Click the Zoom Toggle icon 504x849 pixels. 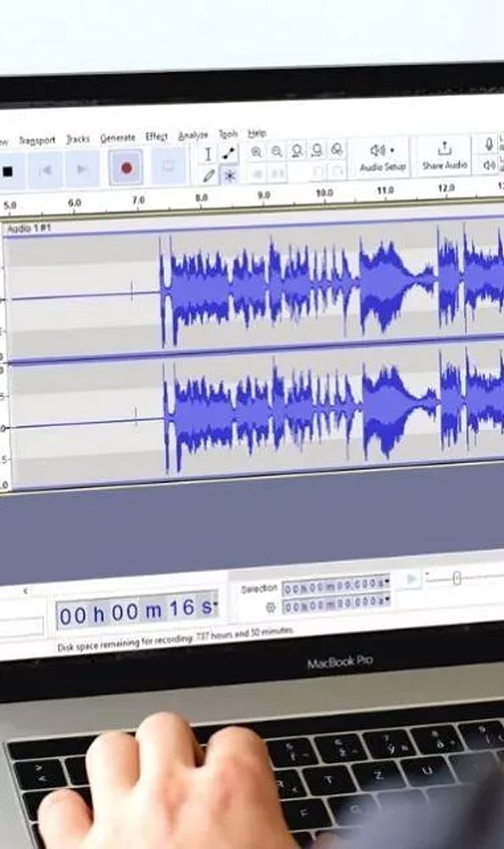pos(337,149)
